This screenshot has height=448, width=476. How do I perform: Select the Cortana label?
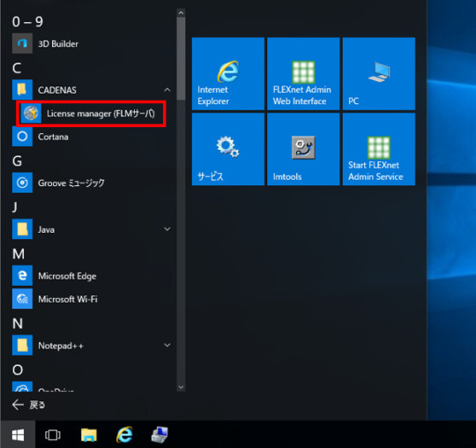pyautogui.click(x=53, y=137)
